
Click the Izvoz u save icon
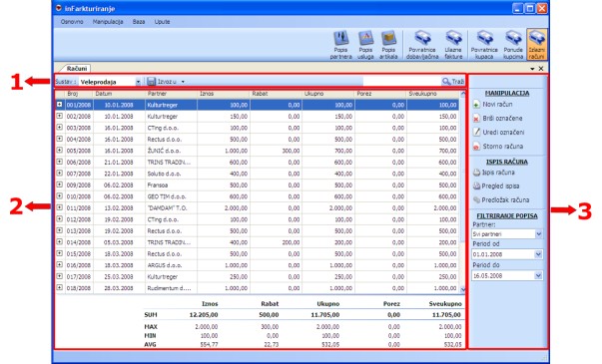[152, 82]
